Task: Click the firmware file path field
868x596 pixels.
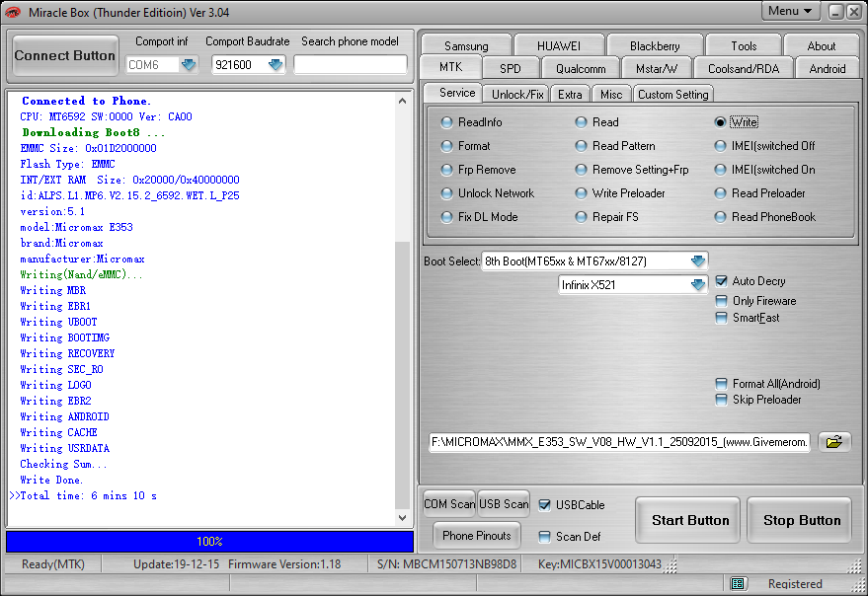Action: click(619, 442)
